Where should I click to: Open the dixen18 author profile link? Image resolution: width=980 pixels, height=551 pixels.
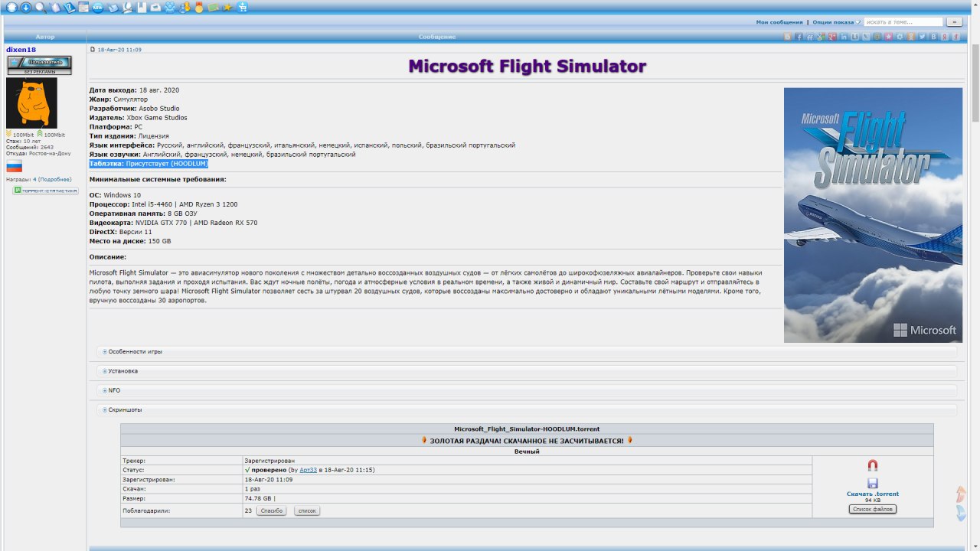[x=21, y=50]
